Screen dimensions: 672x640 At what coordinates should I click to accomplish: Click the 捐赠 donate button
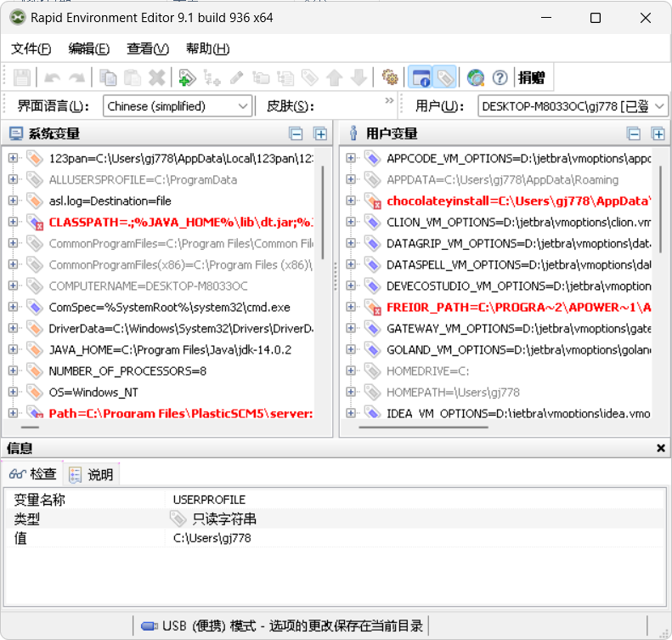tap(532, 77)
